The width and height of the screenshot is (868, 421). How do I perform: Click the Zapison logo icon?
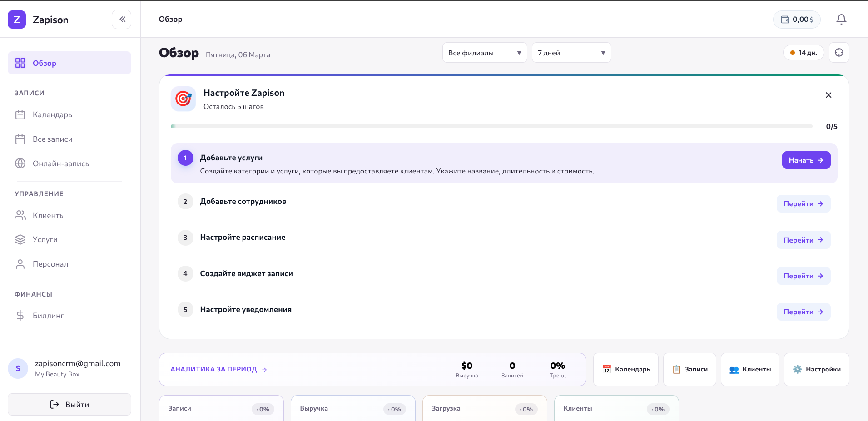coord(17,20)
